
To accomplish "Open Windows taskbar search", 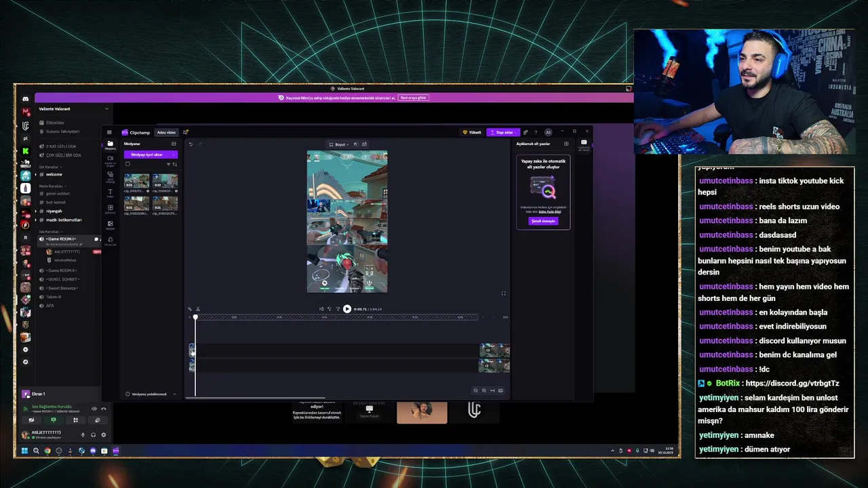I will 36,451.
